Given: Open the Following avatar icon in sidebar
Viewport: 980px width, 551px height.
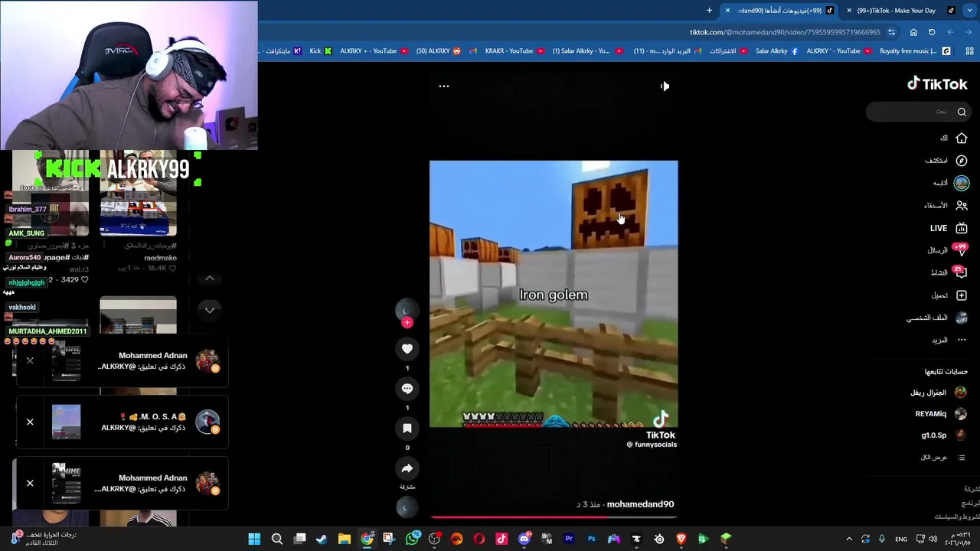Looking at the screenshot, I should pos(962,183).
